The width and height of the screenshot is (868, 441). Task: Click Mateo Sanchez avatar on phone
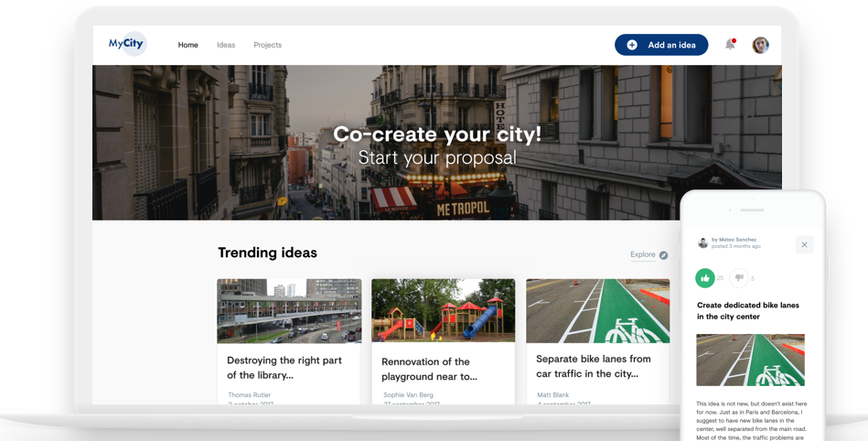pos(702,242)
